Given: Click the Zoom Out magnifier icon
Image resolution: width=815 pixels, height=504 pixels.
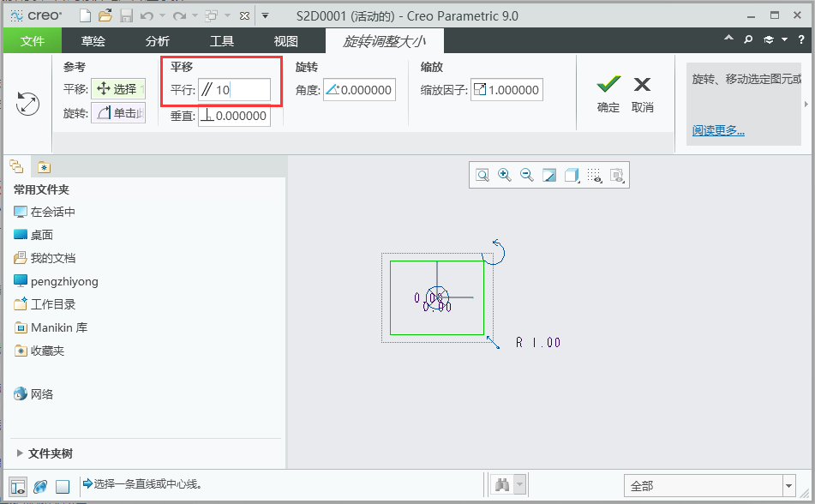Looking at the screenshot, I should (x=527, y=175).
